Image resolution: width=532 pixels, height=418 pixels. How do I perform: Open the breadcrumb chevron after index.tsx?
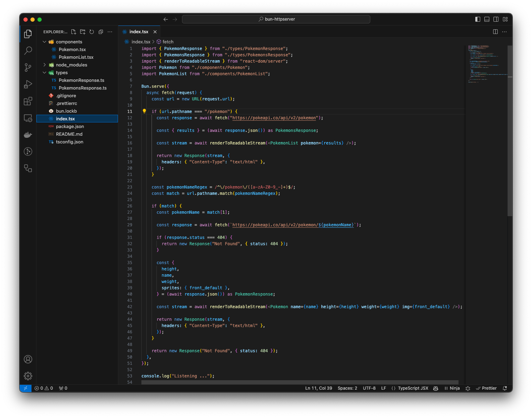pos(153,42)
